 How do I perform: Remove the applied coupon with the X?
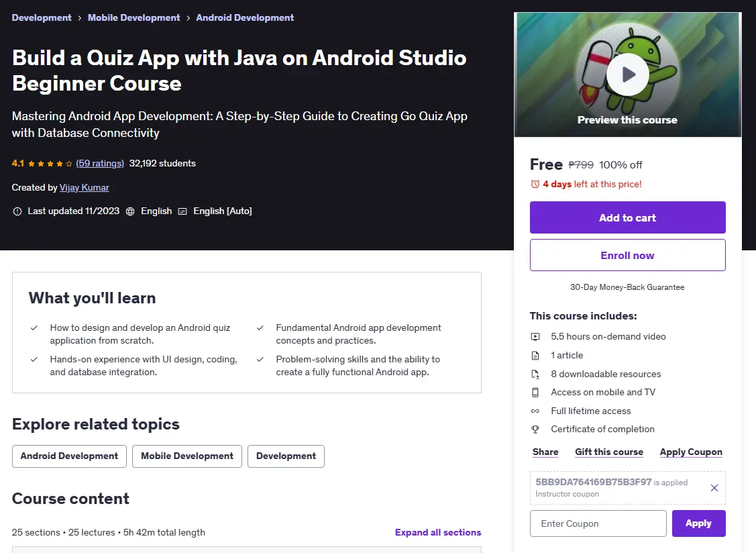tap(714, 488)
